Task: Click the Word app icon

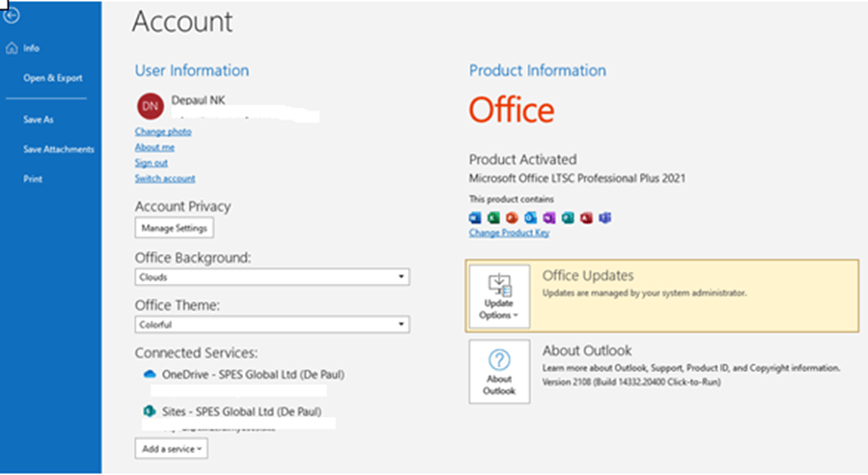Action: [475, 218]
